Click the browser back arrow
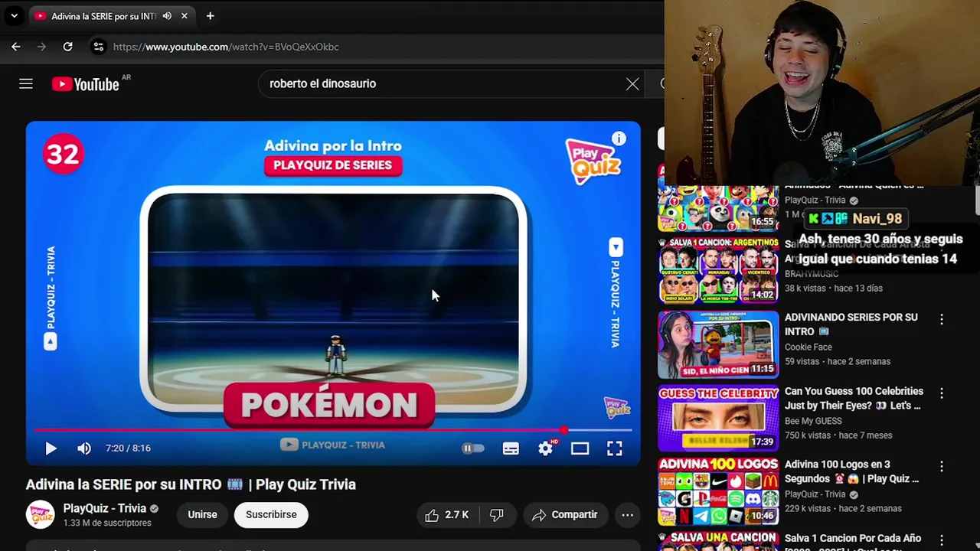This screenshot has width=980, height=551. [x=16, y=47]
